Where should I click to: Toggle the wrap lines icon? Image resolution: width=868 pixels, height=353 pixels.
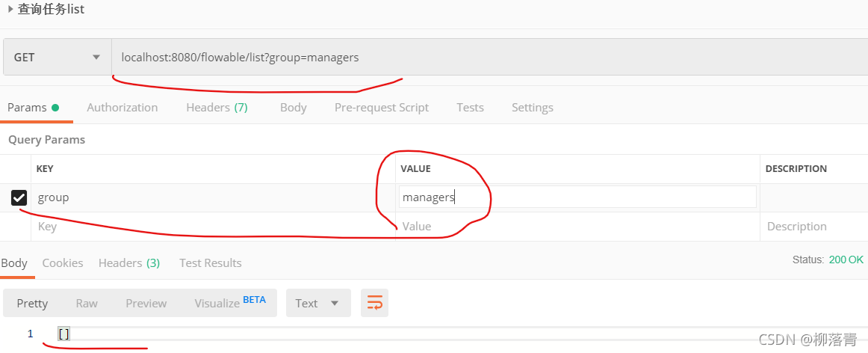pos(375,303)
